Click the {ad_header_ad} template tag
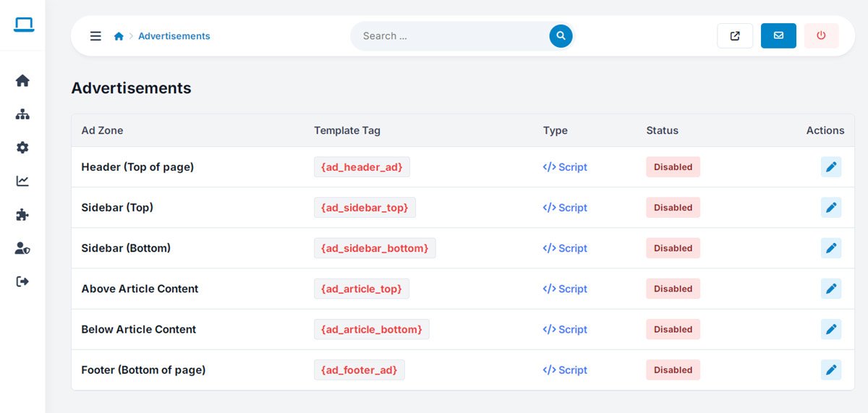This screenshot has height=413, width=868. [362, 167]
